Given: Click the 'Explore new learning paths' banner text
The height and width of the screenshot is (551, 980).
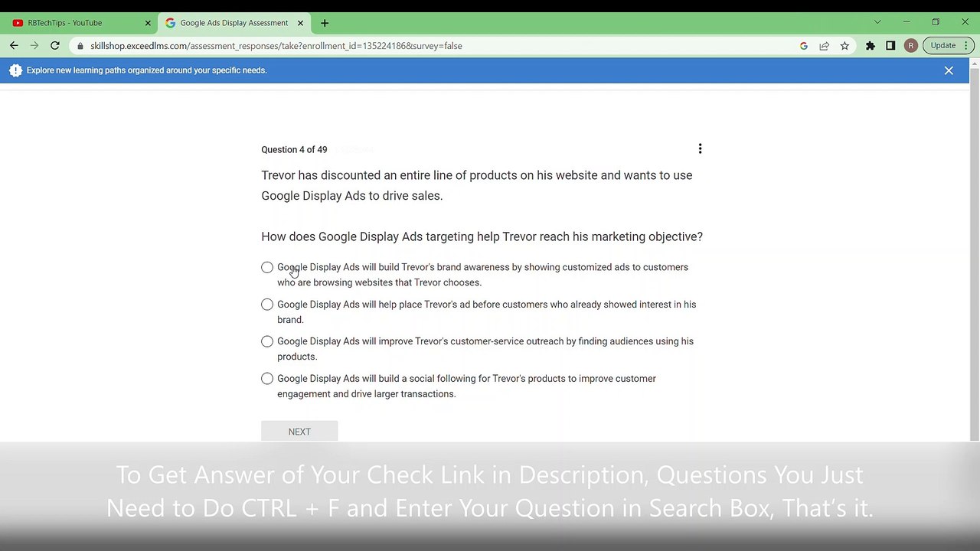Looking at the screenshot, I should (x=146, y=70).
